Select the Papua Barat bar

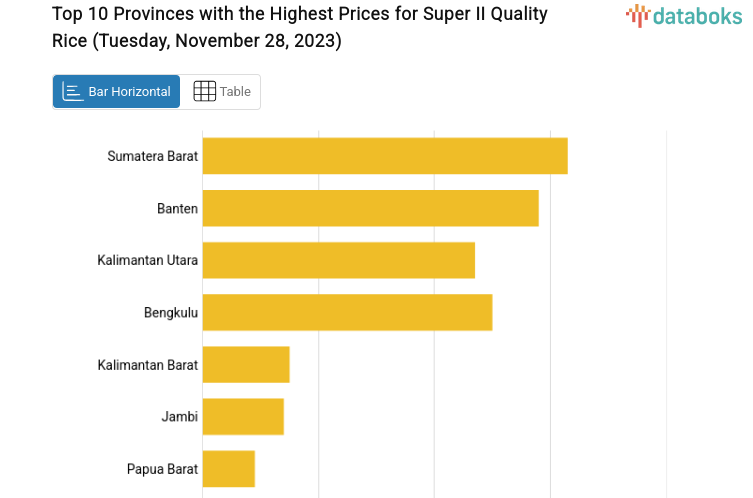tap(229, 468)
